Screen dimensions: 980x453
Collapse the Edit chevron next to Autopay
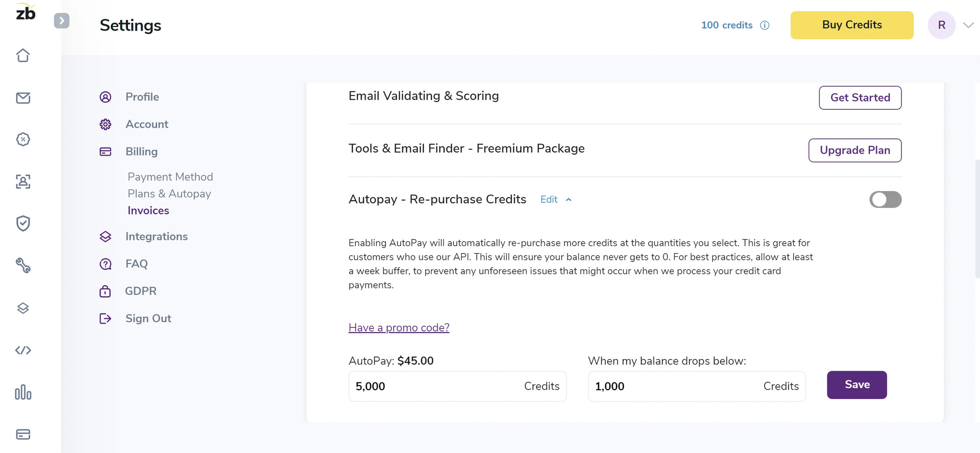pyautogui.click(x=569, y=199)
